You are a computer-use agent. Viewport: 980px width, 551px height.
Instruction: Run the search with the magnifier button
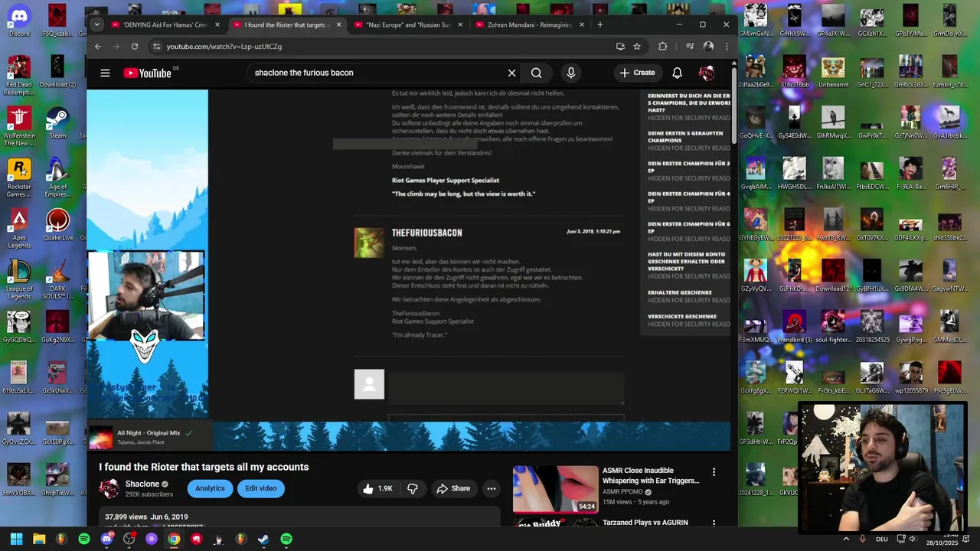click(536, 73)
